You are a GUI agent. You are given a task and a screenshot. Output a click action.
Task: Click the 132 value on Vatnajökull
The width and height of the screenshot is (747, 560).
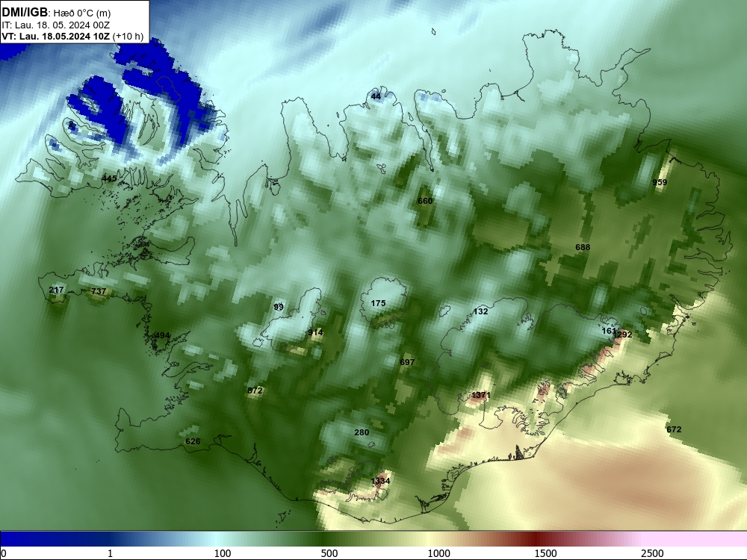[480, 311]
